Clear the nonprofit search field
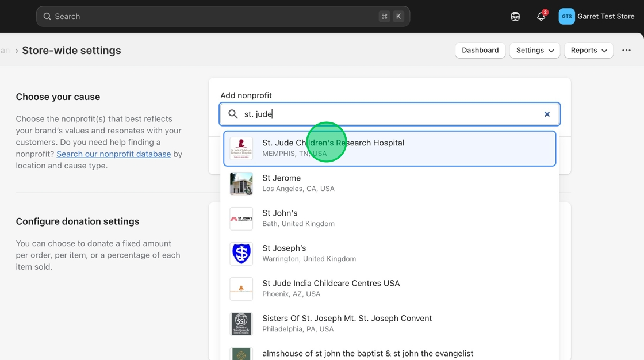Screen dimensions: 644x360 (x=547, y=114)
